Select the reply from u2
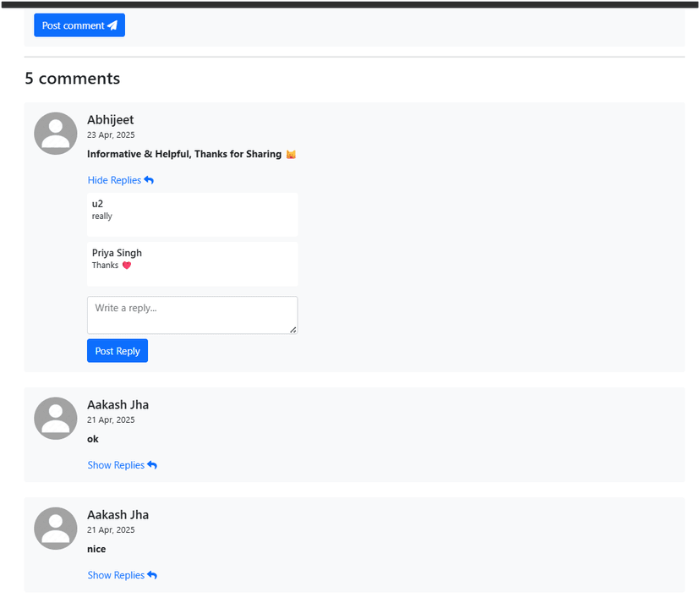Viewport: 700px width, 603px height. [x=192, y=214]
